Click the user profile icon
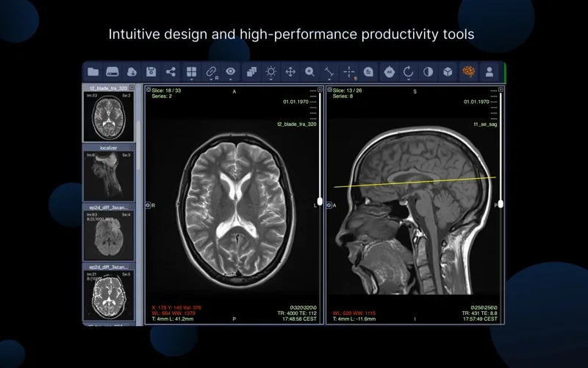Viewport: 588px width, 368px height. point(489,71)
